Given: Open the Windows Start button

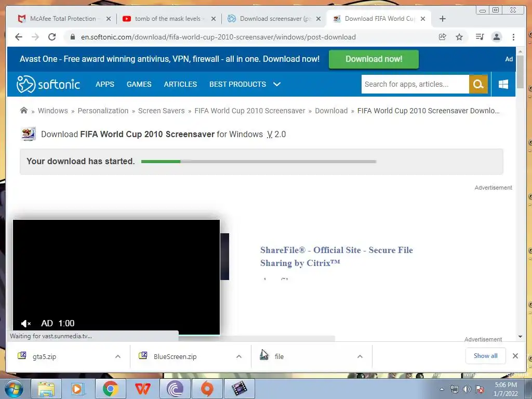Looking at the screenshot, I should (x=14, y=389).
